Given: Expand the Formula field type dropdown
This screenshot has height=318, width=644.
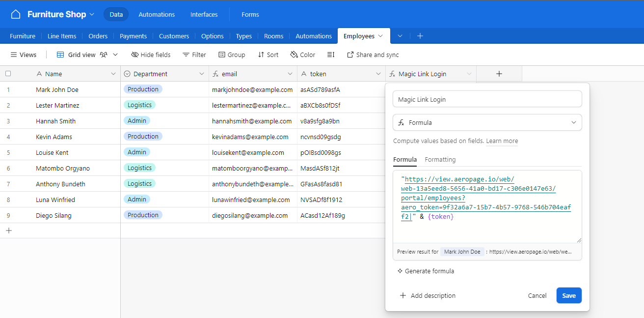Looking at the screenshot, I should pyautogui.click(x=487, y=122).
